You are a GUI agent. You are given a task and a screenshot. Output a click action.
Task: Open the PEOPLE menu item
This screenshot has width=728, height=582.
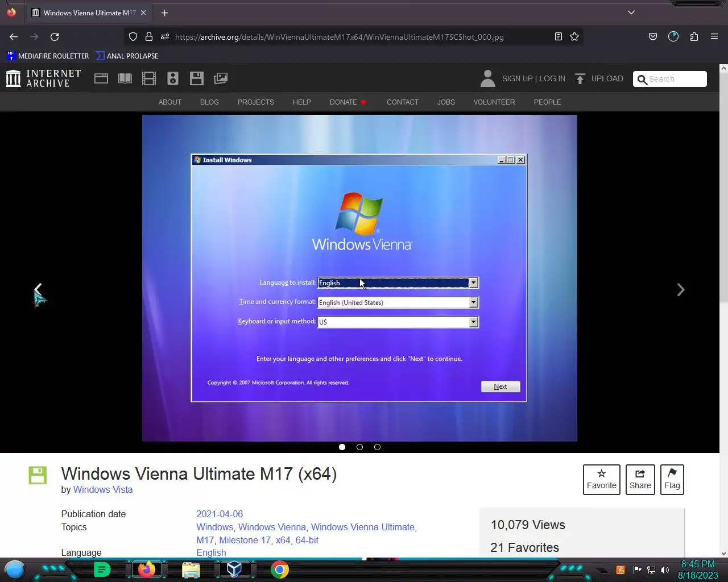[548, 102]
